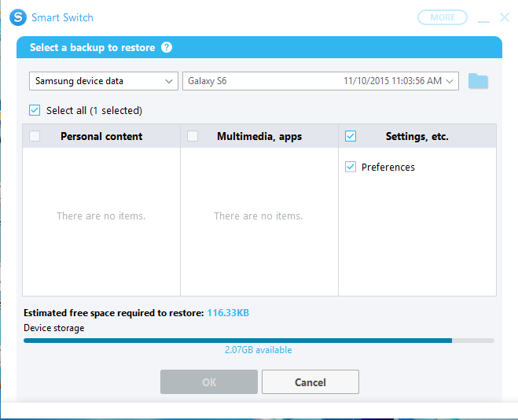Viewport: 518px width, 420px height.
Task: Close the Smart Switch window
Action: pyautogui.click(x=505, y=17)
